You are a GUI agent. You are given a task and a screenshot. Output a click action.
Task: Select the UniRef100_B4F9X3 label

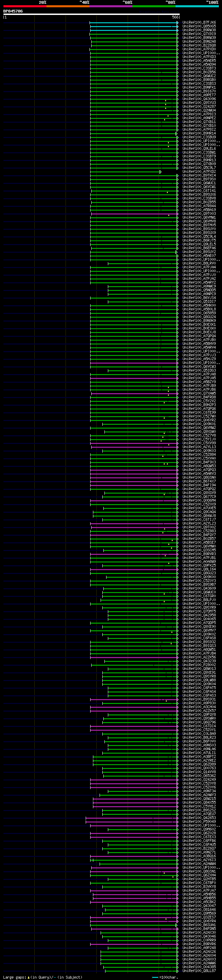point(199,462)
